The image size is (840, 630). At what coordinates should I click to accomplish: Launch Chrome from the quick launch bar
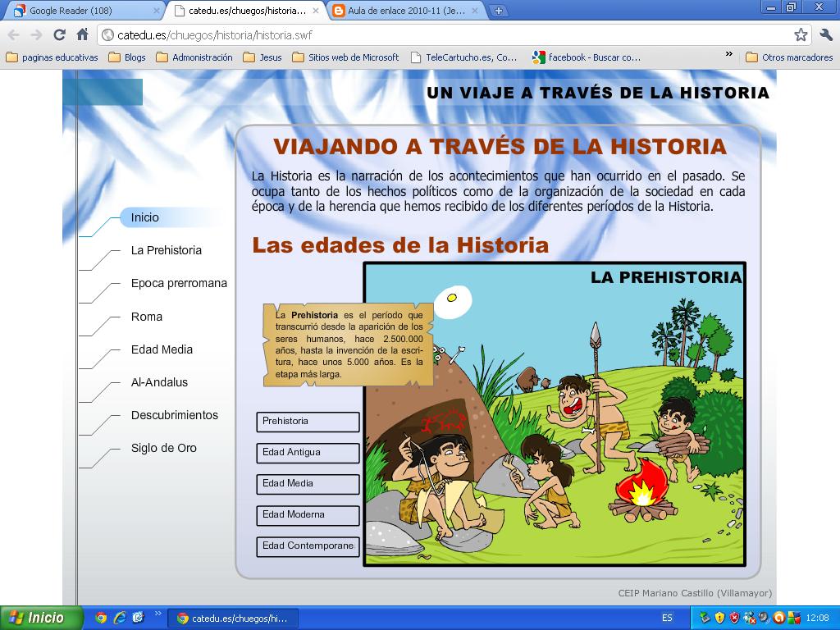pos(101,618)
